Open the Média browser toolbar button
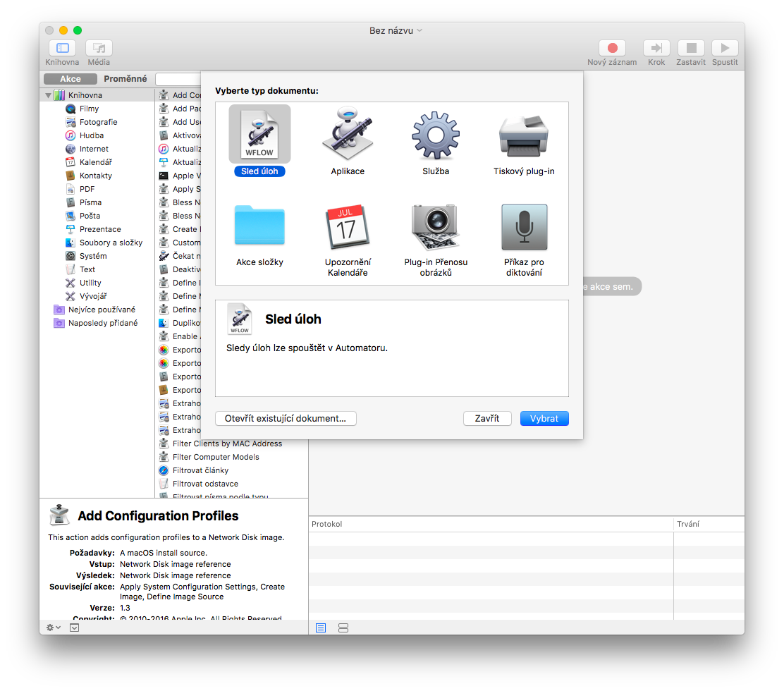784x691 pixels. [99, 48]
